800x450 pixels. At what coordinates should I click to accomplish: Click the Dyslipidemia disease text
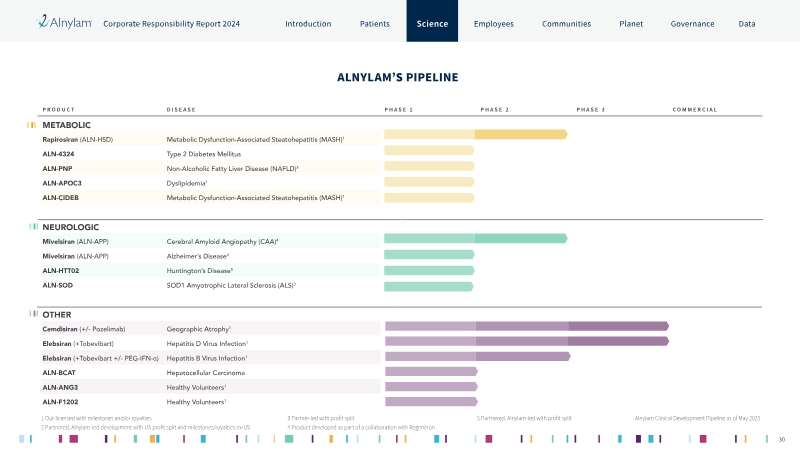coord(187,183)
